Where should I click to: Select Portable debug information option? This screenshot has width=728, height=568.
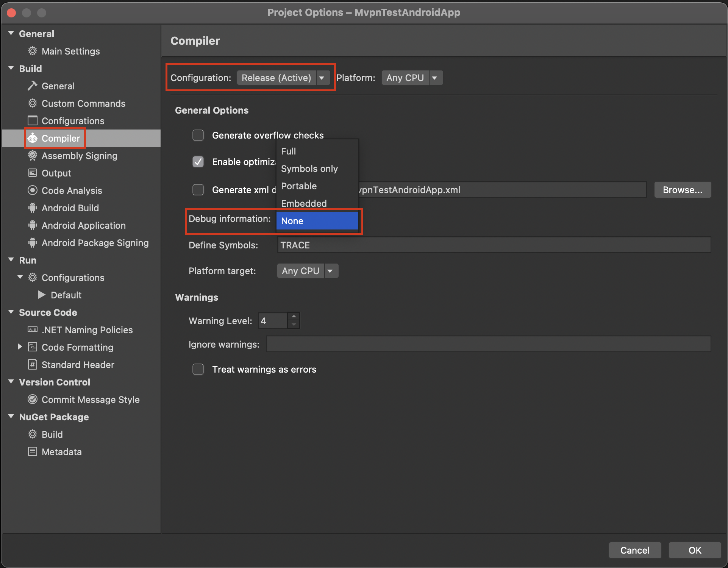tap(317, 186)
